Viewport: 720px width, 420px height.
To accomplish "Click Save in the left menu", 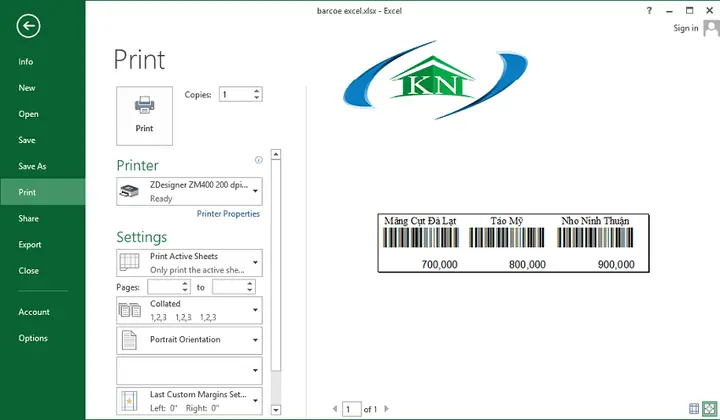I will click(27, 140).
